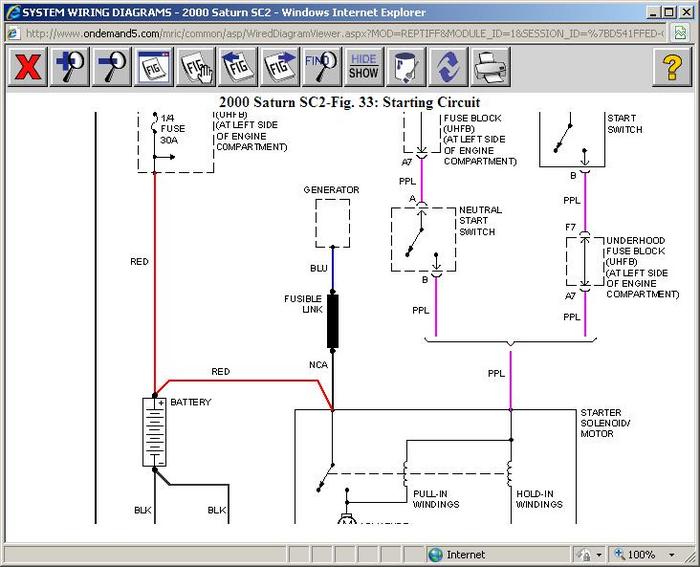Open the FIG window view button
The image size is (700, 567).
(x=154, y=67)
